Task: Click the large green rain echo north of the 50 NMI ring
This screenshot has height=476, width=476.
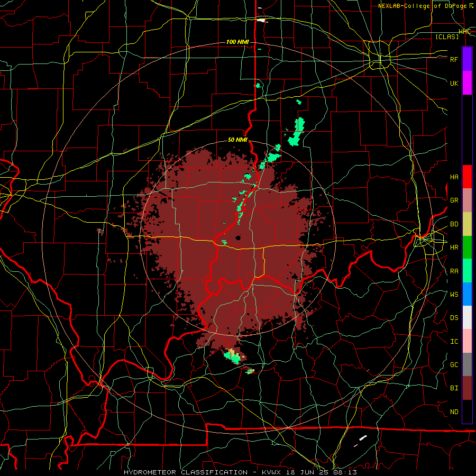Action: (297, 132)
